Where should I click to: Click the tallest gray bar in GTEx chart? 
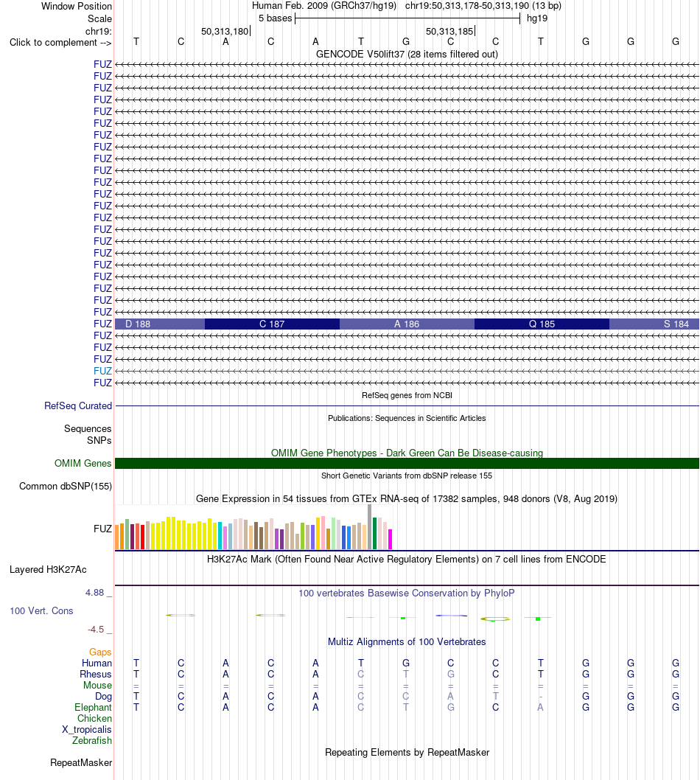pyautogui.click(x=369, y=527)
